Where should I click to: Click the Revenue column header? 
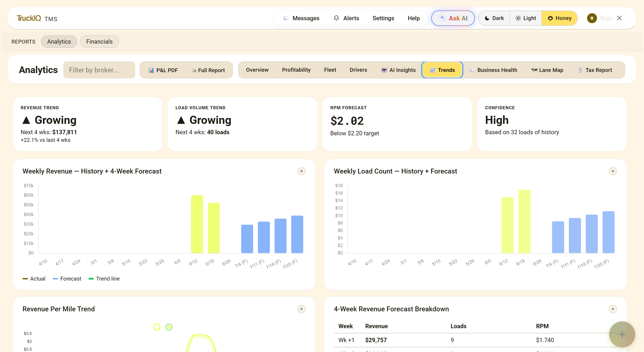[376, 326]
